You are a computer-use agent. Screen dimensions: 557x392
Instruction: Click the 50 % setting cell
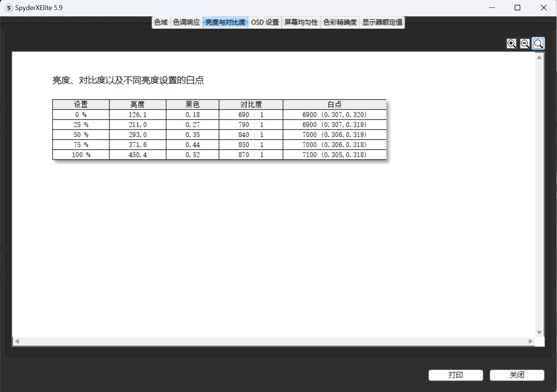point(81,135)
